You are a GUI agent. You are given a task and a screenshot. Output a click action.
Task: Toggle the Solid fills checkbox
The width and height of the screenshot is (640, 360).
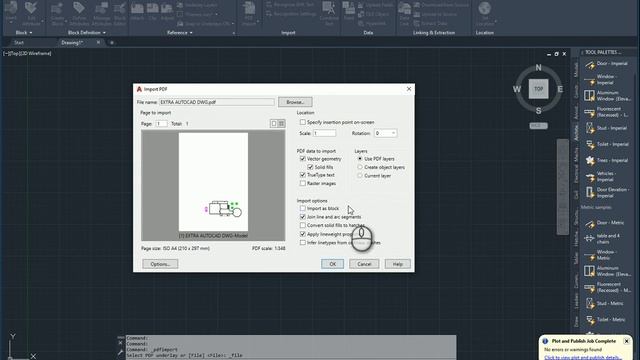point(310,167)
